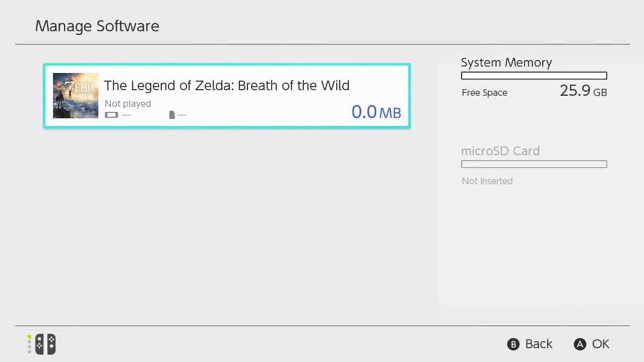The height and width of the screenshot is (362, 644).
Task: Click the "Not inserted" microSD status
Action: [487, 181]
